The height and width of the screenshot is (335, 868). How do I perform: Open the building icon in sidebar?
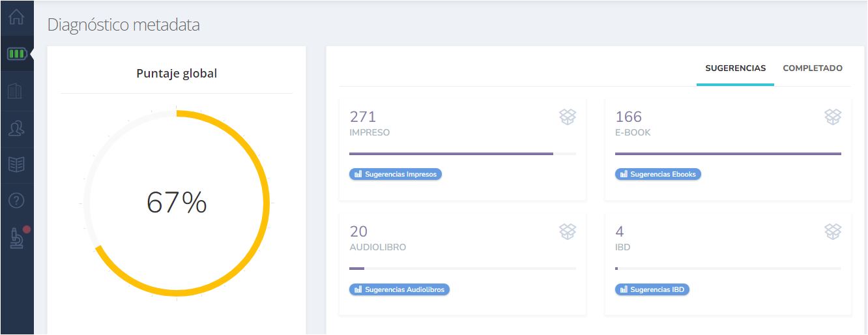click(x=16, y=91)
